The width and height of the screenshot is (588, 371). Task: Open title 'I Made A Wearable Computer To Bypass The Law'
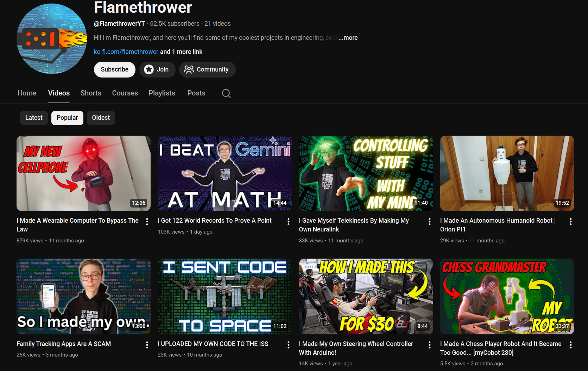click(77, 225)
